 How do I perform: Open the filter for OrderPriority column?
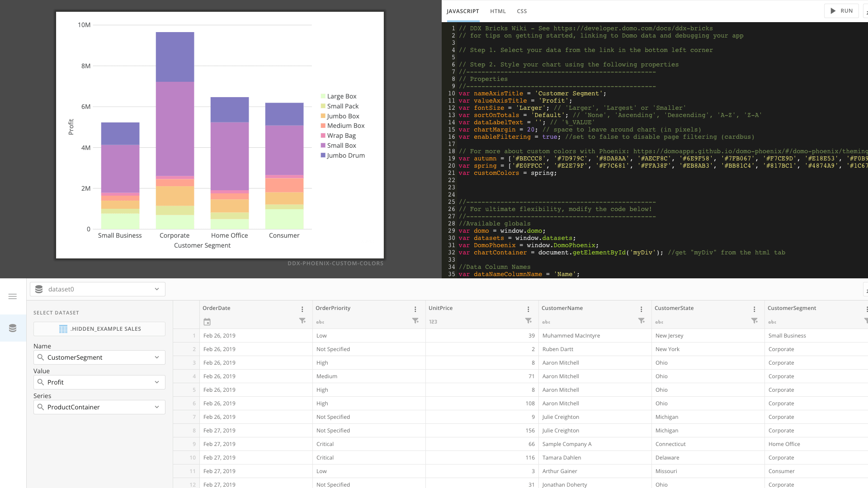(415, 321)
